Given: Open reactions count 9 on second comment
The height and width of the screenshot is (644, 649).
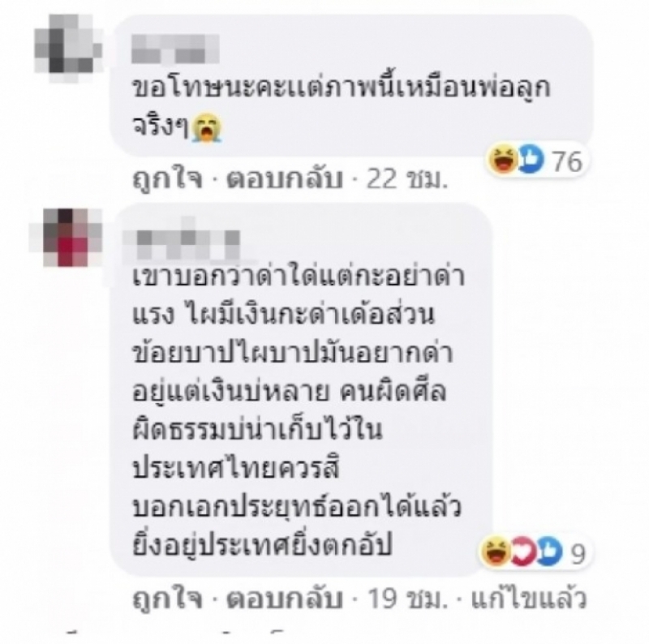Looking at the screenshot, I should (578, 554).
